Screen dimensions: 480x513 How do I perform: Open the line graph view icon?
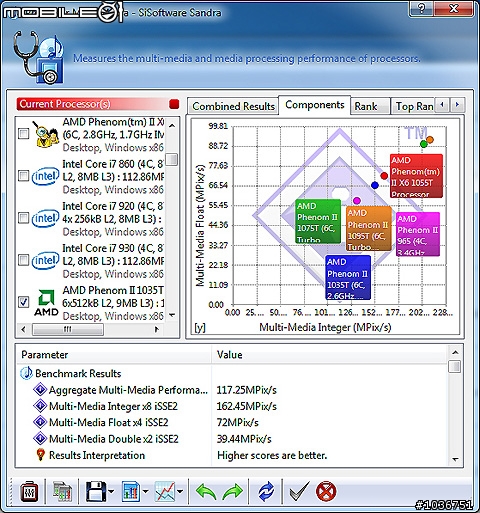(165, 491)
